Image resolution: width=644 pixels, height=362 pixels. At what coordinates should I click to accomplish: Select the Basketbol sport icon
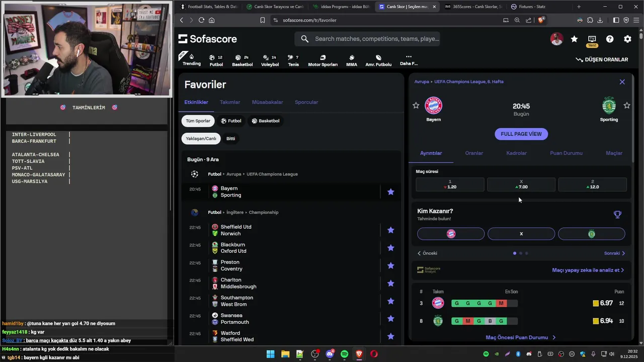[242, 60]
